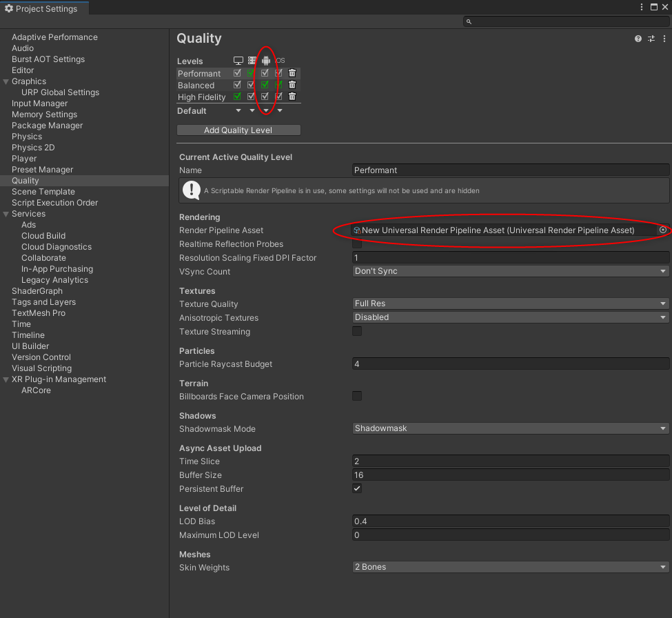Click the search magnifier icon
This screenshot has height=618, width=672.
point(469,21)
